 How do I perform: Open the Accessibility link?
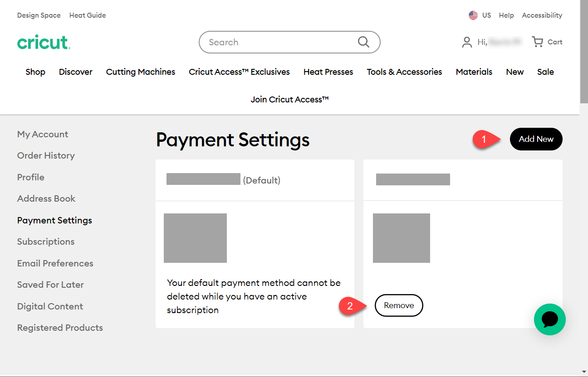542,15
